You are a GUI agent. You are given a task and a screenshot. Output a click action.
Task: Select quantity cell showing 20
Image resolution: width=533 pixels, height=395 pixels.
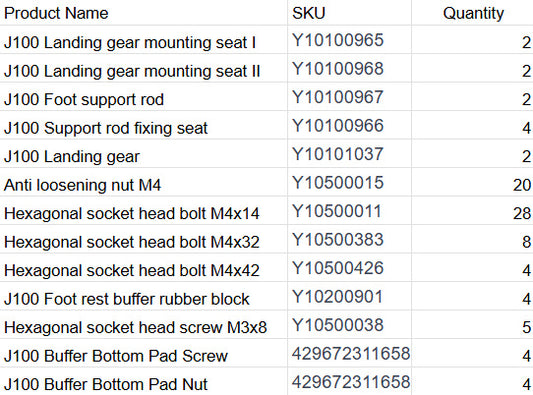(472, 182)
